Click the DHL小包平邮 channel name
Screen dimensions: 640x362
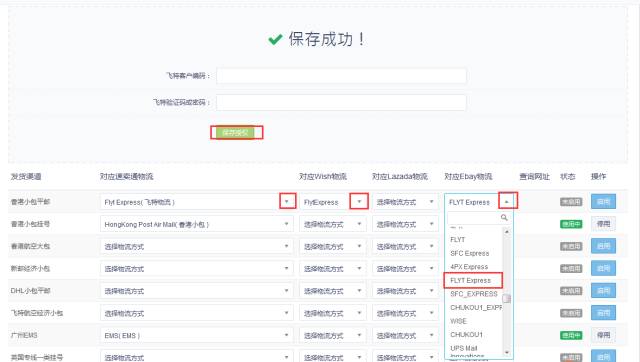(30, 291)
